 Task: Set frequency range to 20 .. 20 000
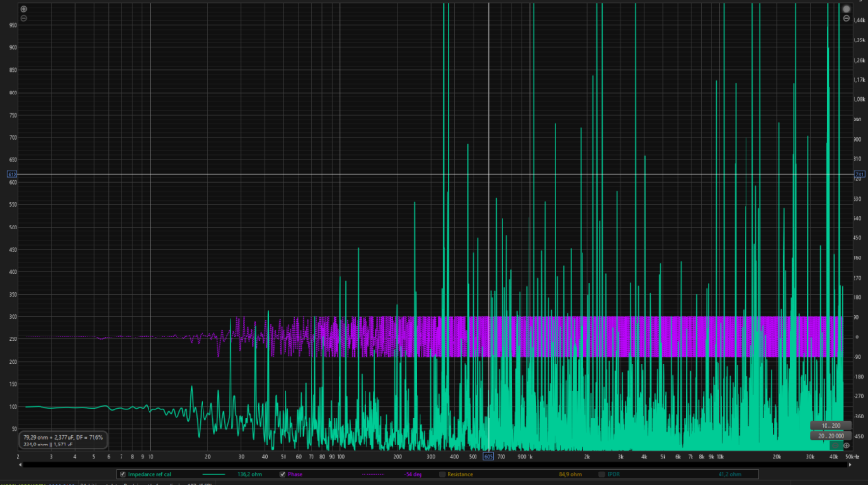(831, 436)
